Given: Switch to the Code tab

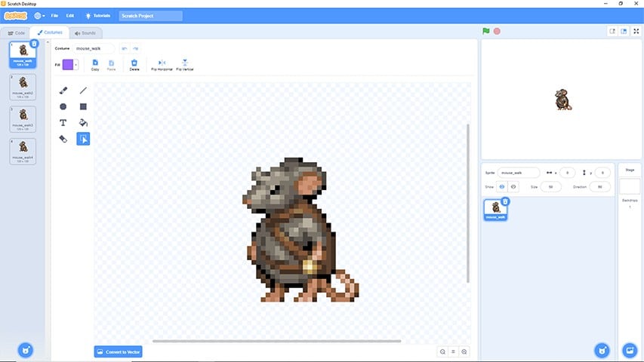Looking at the screenshot, I should (16, 33).
